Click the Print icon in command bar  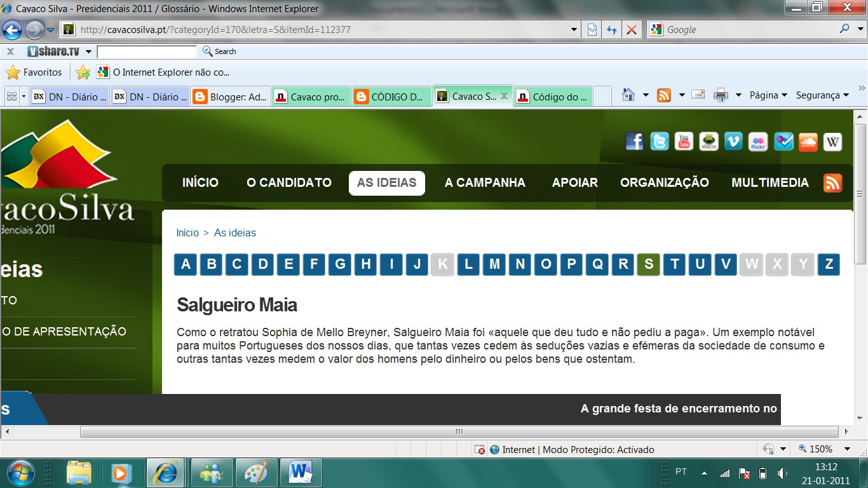tap(721, 95)
